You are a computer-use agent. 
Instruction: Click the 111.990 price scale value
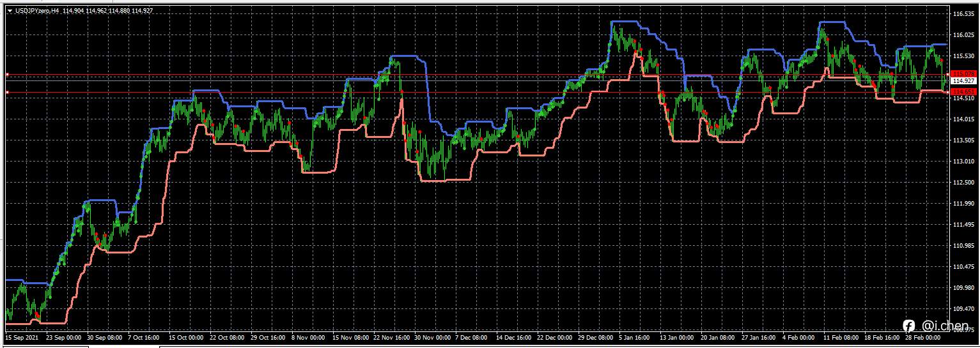(x=963, y=204)
